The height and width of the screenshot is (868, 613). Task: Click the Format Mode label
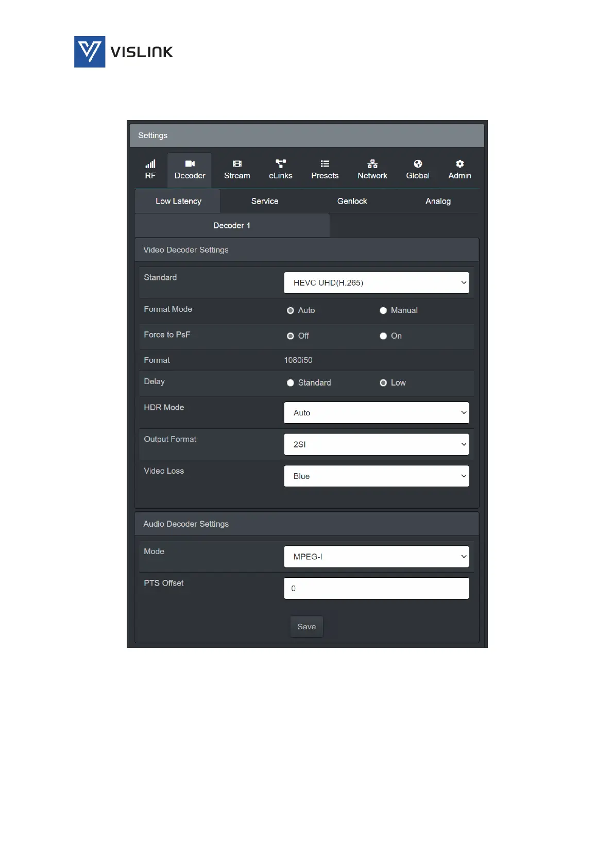pos(168,309)
